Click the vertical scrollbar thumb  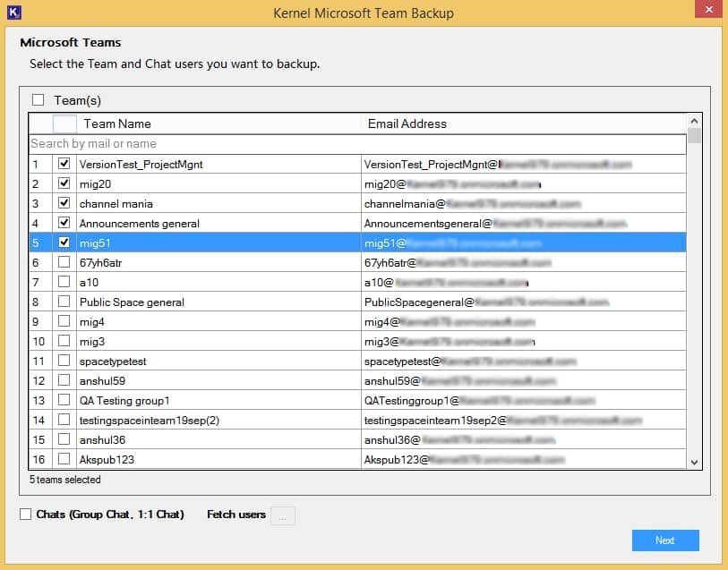(x=694, y=135)
